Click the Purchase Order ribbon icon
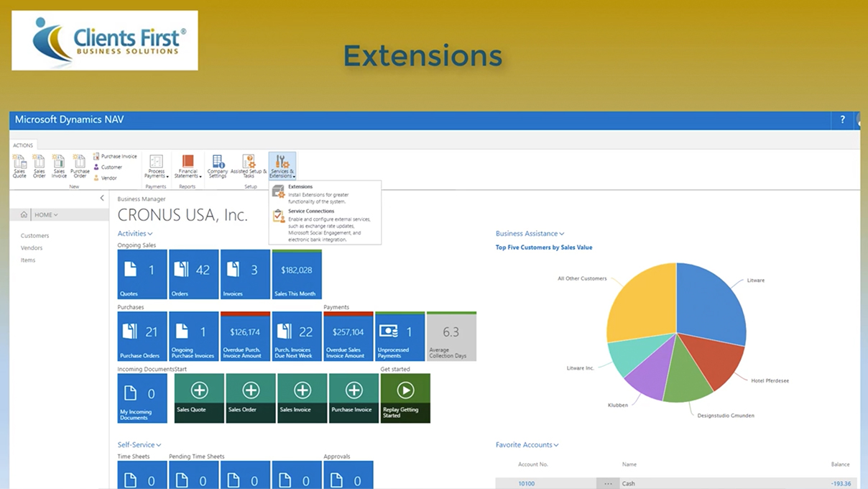The image size is (868, 489). 80,166
